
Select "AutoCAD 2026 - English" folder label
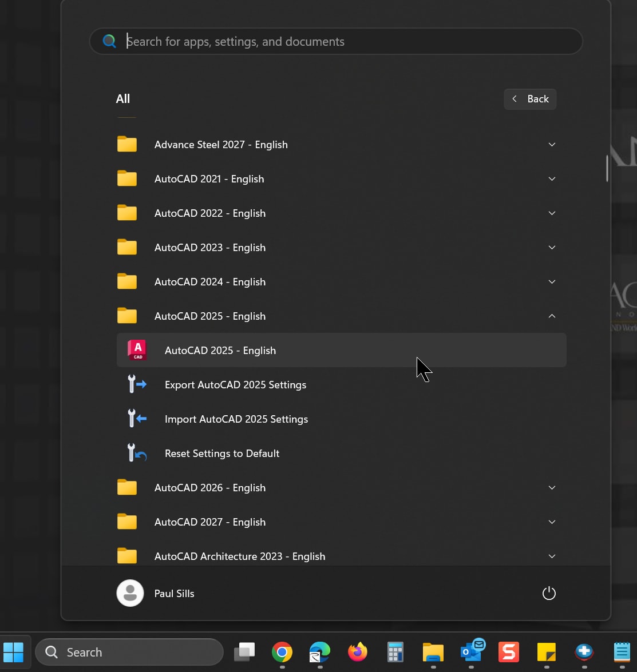pyautogui.click(x=210, y=488)
